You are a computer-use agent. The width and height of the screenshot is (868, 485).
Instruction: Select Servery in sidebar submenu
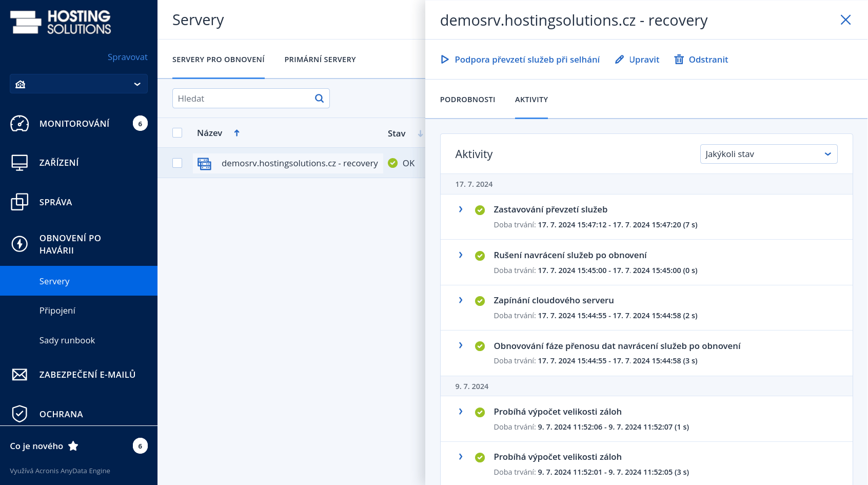click(78, 281)
